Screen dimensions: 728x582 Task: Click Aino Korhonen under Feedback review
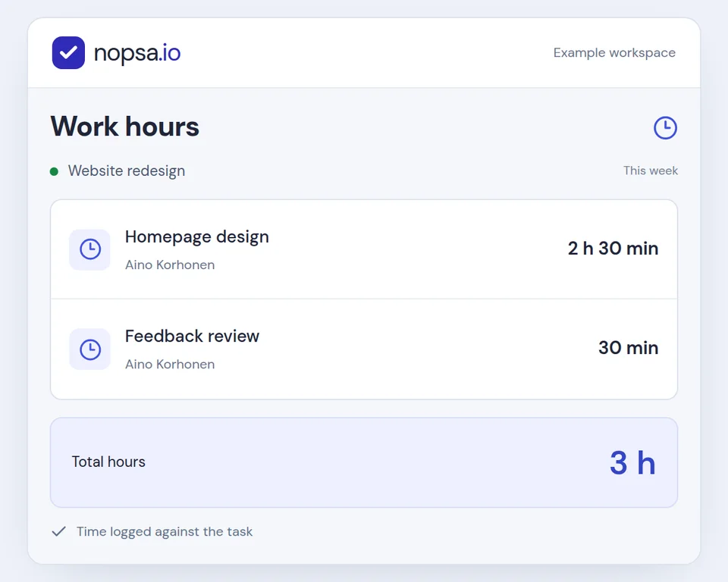pyautogui.click(x=170, y=365)
